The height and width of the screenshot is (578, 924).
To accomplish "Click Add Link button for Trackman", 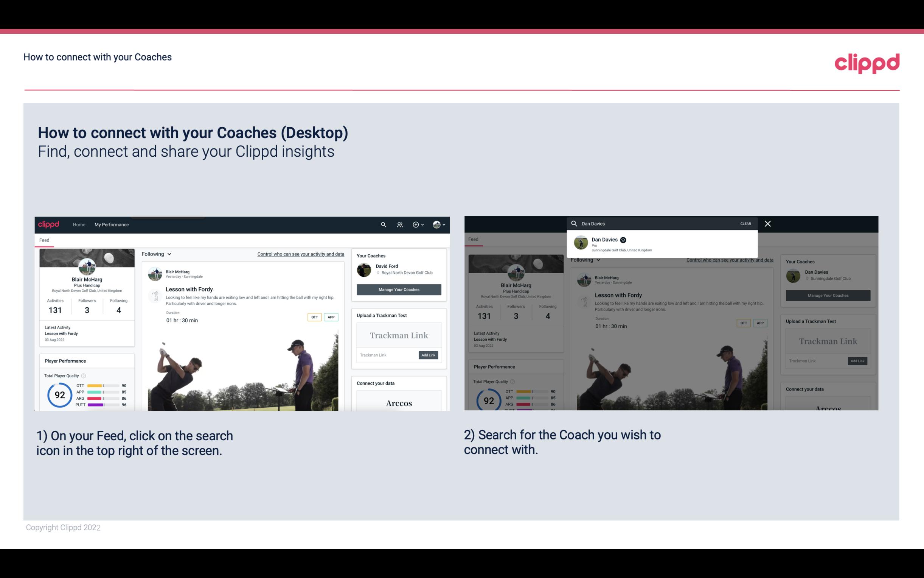I will point(428,355).
